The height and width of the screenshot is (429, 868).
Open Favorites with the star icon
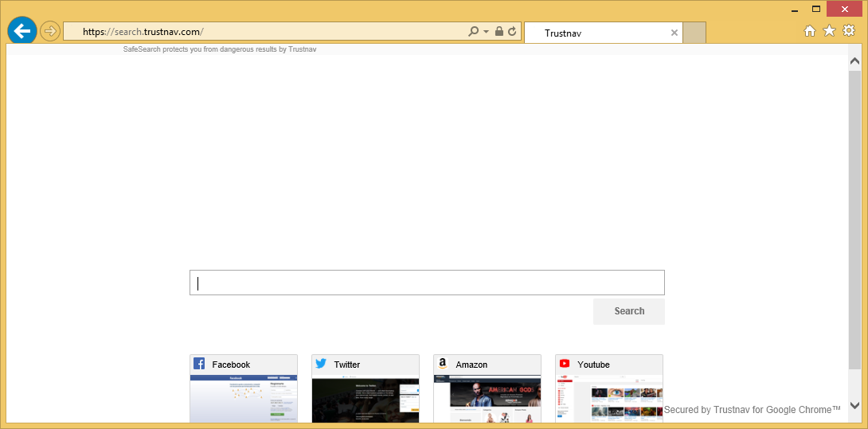[x=829, y=31]
